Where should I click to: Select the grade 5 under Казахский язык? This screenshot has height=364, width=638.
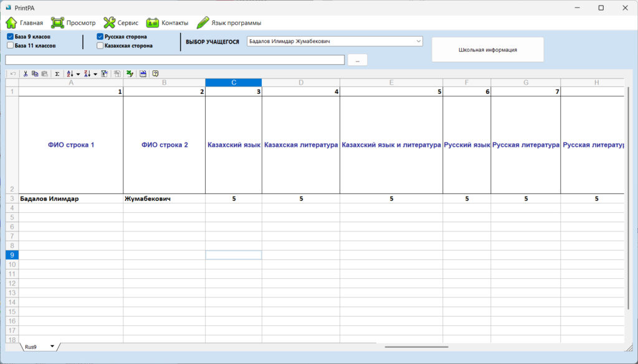[x=234, y=198]
